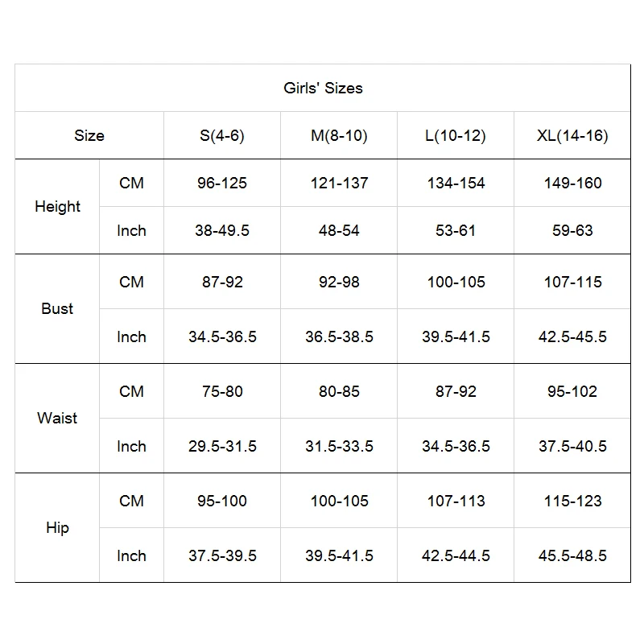
Task: Click the 48-54 height inch cell
Action: [339, 230]
